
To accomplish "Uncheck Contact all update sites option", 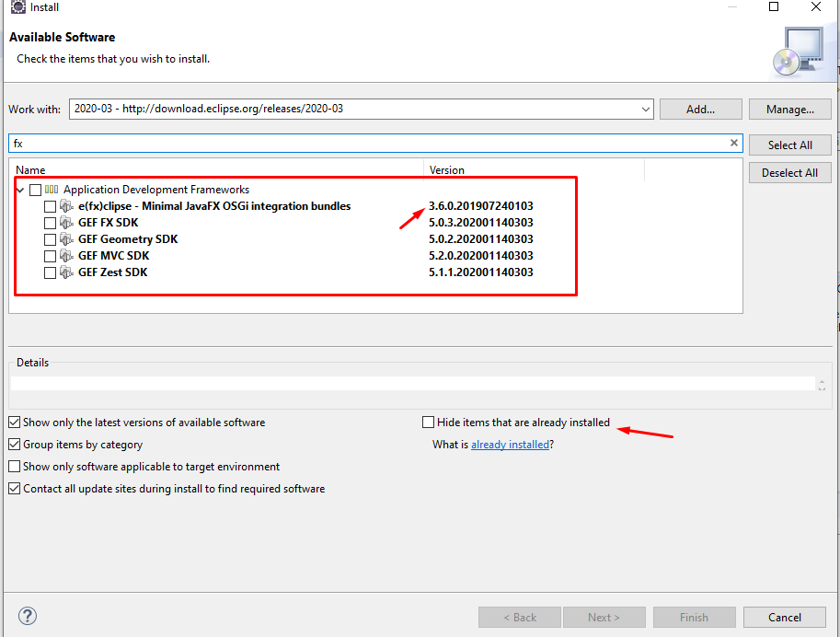I will 15,489.
